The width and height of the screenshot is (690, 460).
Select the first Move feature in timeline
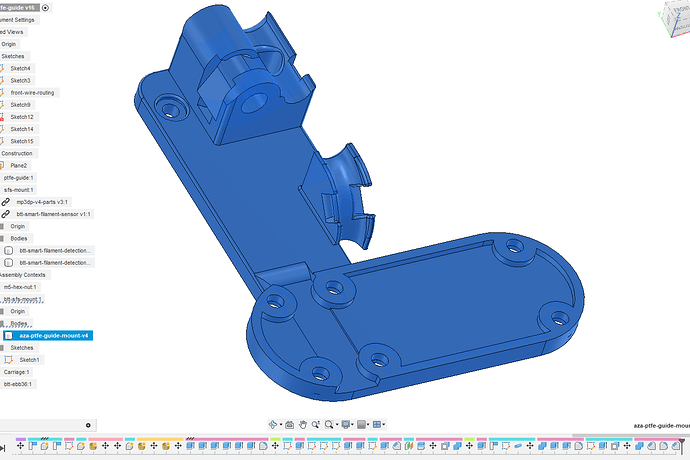[x=20, y=446]
